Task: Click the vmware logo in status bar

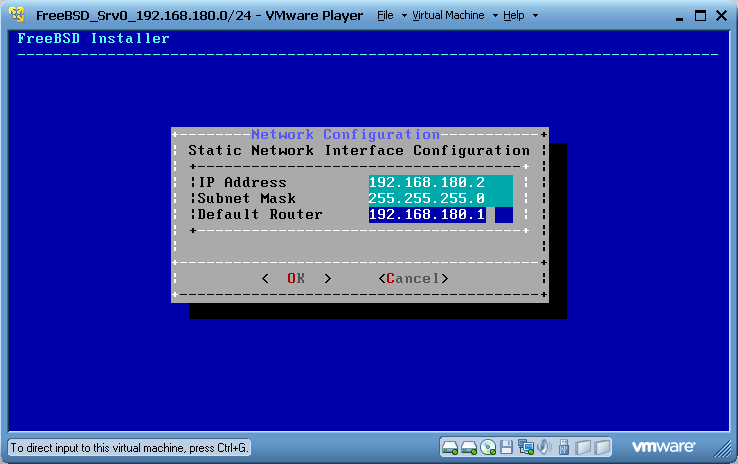Action: 663,446
